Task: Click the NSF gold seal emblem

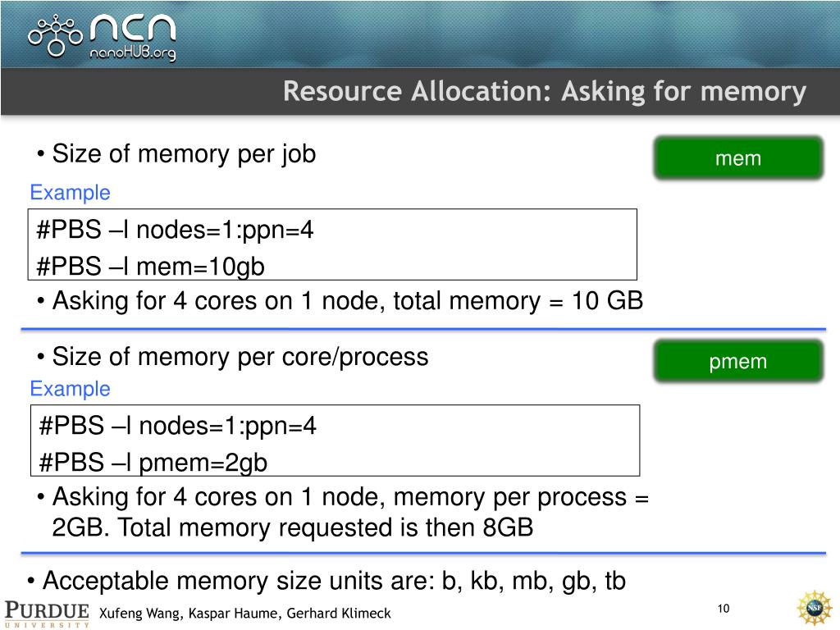Action: [x=815, y=608]
